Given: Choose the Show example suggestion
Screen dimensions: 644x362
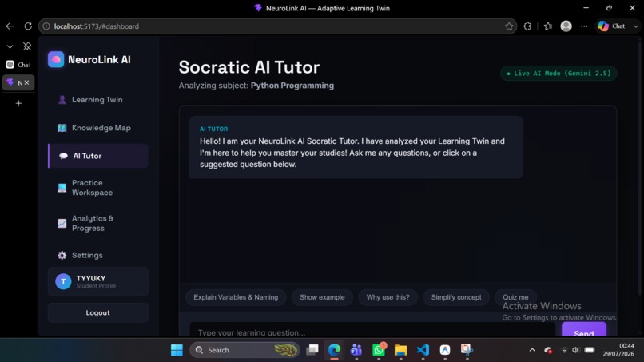Looking at the screenshot, I should click(322, 297).
